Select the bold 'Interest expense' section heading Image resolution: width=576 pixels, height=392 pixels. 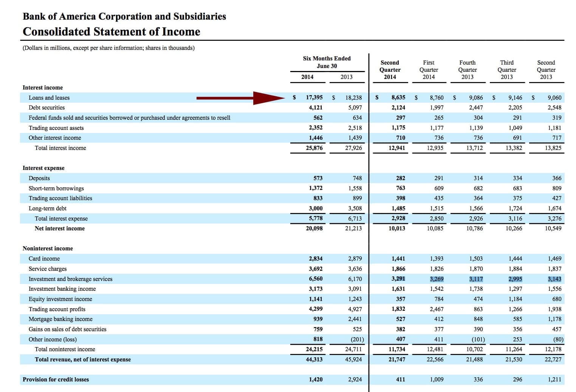43,168
